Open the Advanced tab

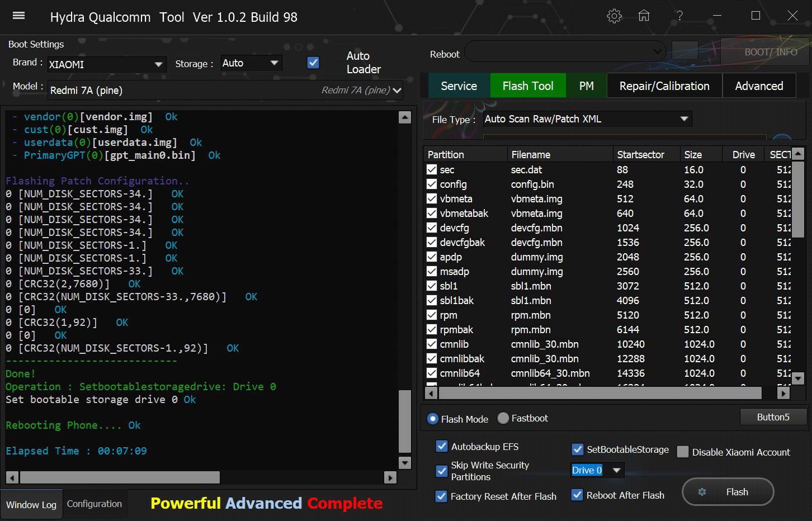point(759,86)
